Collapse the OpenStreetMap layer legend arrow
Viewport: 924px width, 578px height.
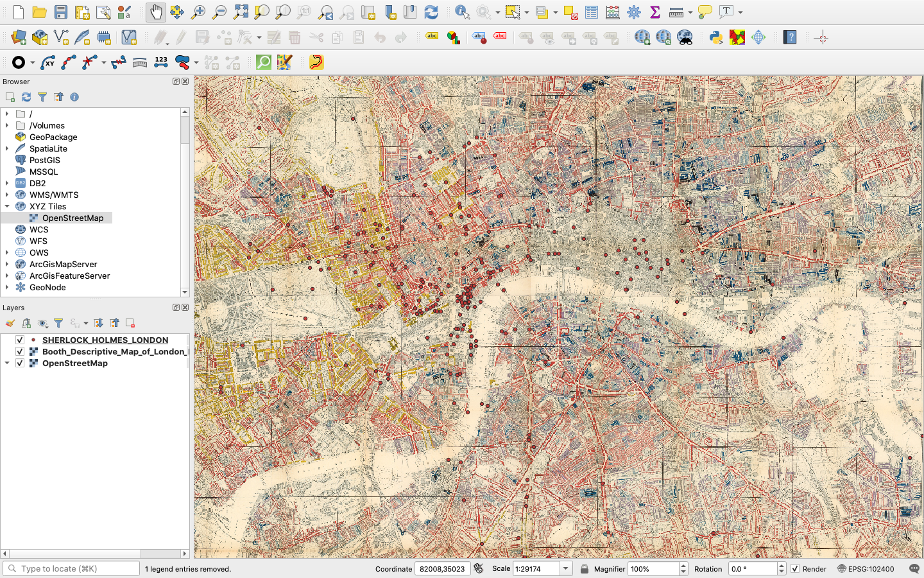(7, 363)
